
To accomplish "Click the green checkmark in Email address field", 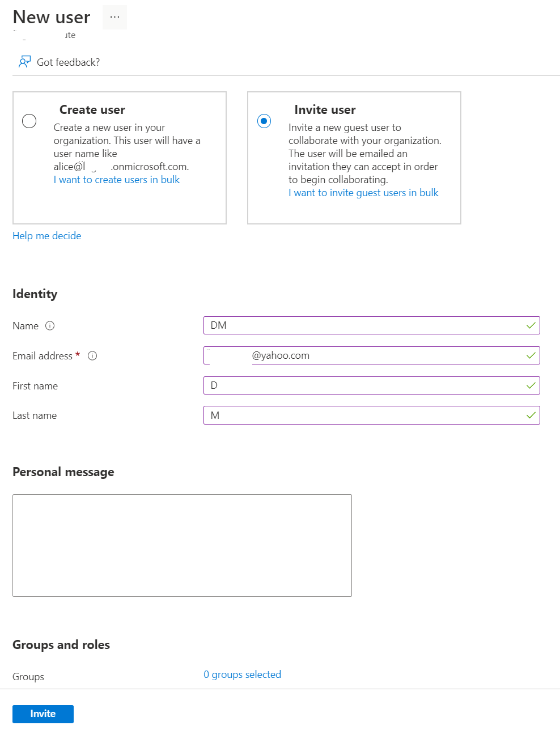I will pos(531,355).
